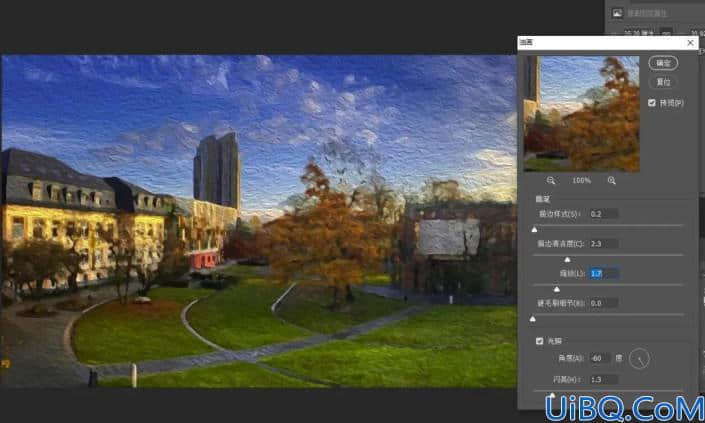Click the bristle detail slider handle
Image resolution: width=705 pixels, height=423 pixels.
point(533,319)
